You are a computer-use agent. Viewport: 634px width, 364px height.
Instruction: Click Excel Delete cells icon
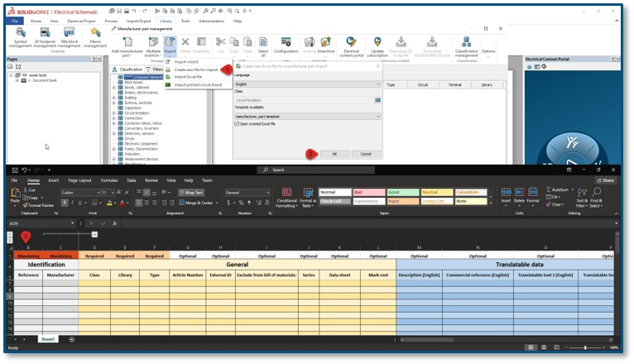(x=519, y=197)
